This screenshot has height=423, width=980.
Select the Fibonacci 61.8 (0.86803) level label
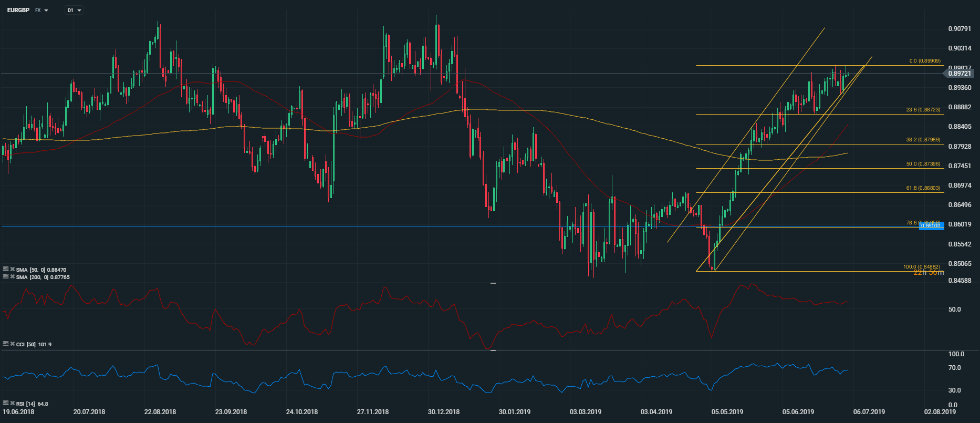tap(923, 188)
